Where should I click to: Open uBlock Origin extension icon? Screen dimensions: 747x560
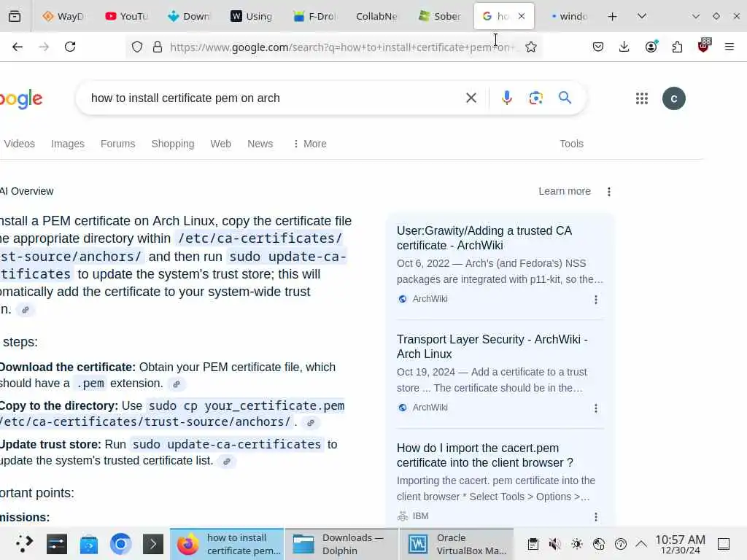704,46
